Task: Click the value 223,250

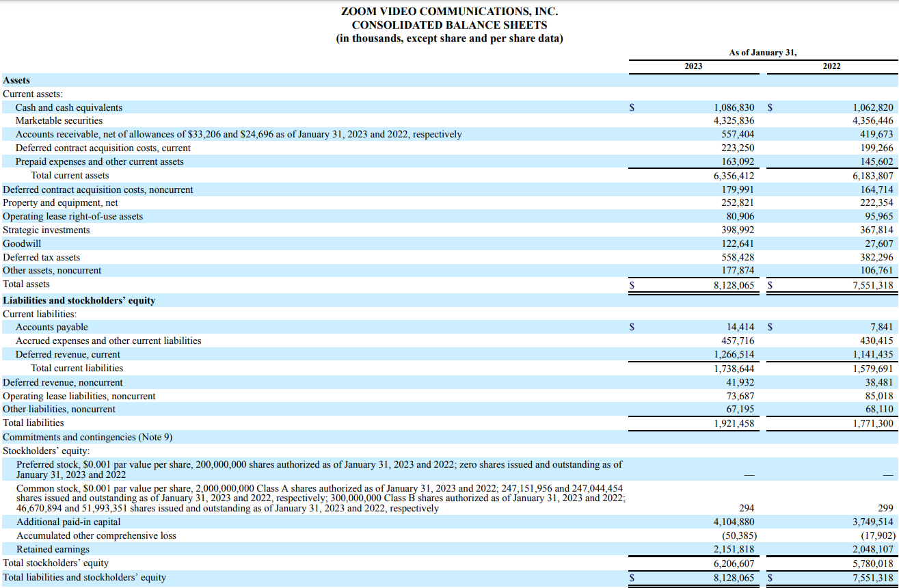Action: 738,148
